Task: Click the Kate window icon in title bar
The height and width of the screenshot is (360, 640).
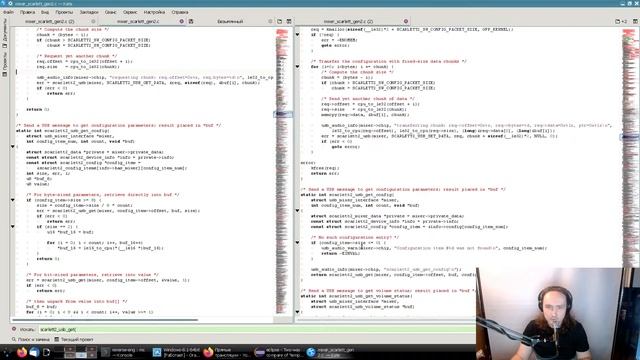Action: (4, 3)
